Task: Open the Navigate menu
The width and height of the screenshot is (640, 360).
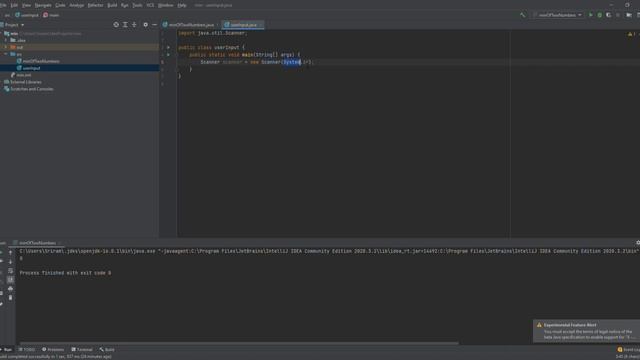Action: coord(43,5)
